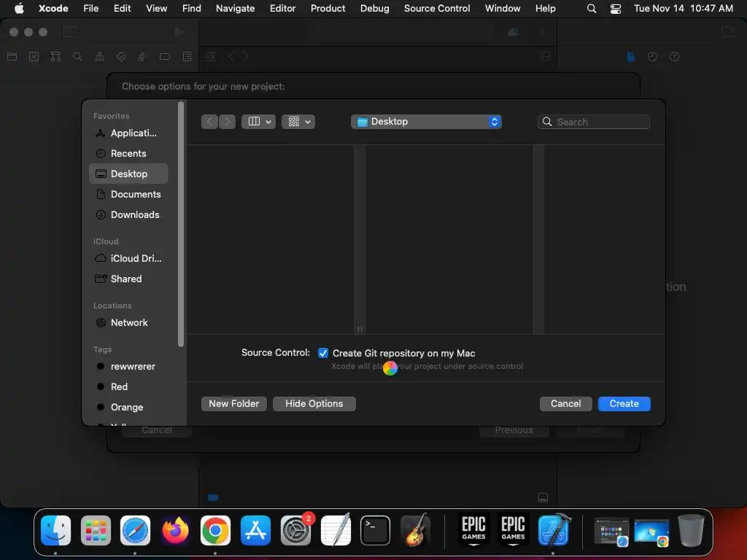This screenshot has width=747, height=560.
Task: Click Xcode run button in toolbar
Action: pos(179,32)
